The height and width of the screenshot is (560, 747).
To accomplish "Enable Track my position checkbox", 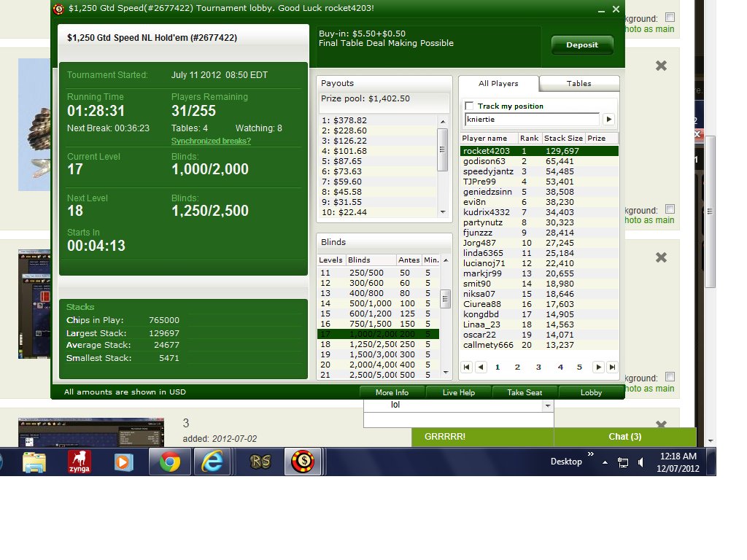I will click(x=469, y=106).
